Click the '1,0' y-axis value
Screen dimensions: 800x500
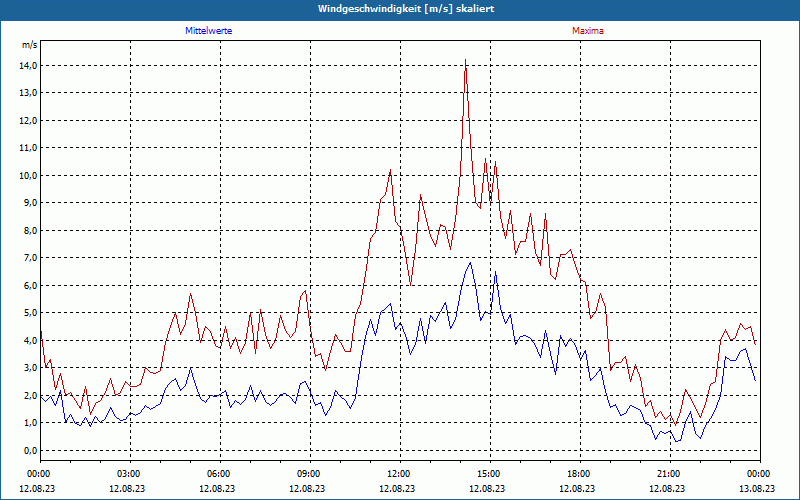(29, 423)
